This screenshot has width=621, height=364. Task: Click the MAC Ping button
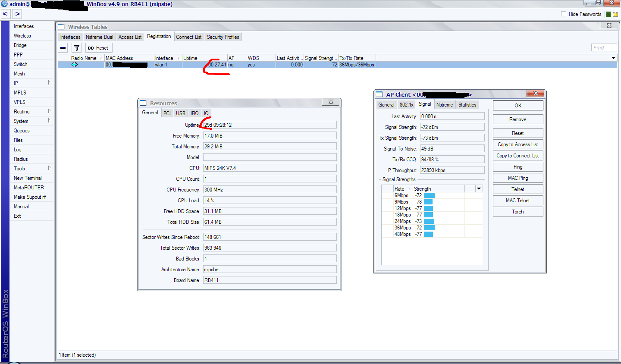pos(518,178)
